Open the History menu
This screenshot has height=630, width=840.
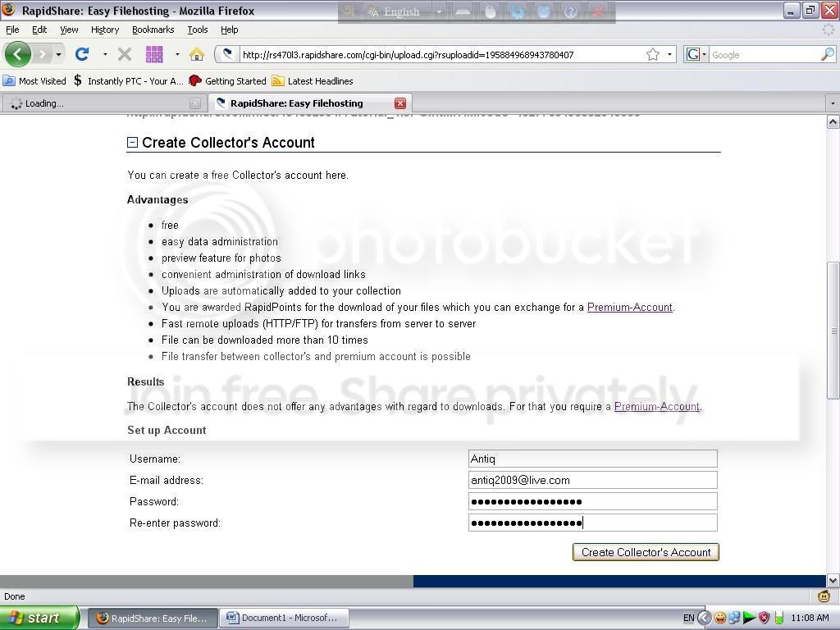tap(105, 30)
